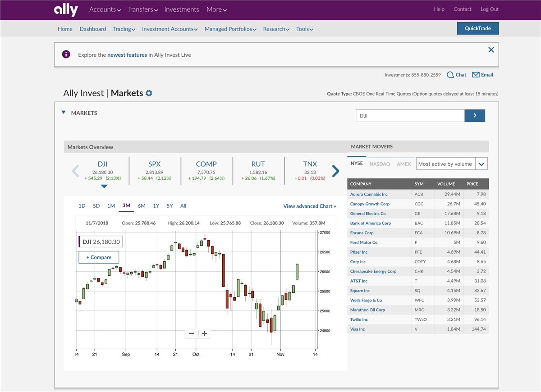541x392 pixels.
Task: Expand the Tools submenu
Action: coord(305,29)
